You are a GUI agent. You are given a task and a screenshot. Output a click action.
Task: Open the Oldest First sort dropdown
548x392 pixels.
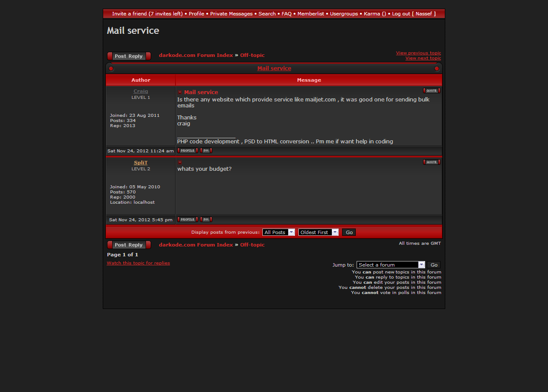(319, 232)
